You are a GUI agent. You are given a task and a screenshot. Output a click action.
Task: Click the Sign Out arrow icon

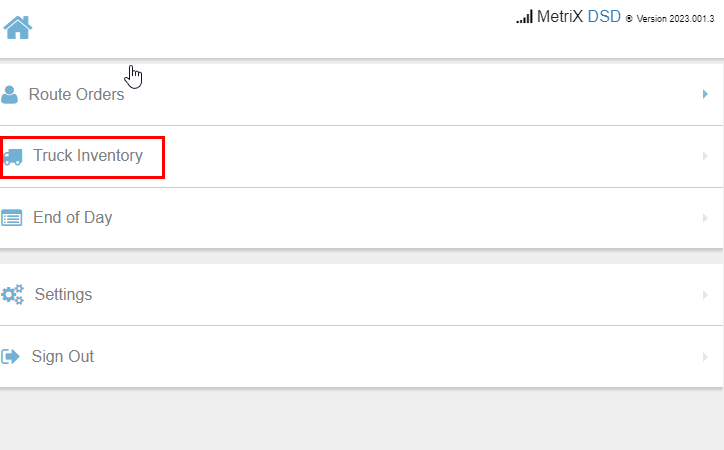(x=11, y=356)
